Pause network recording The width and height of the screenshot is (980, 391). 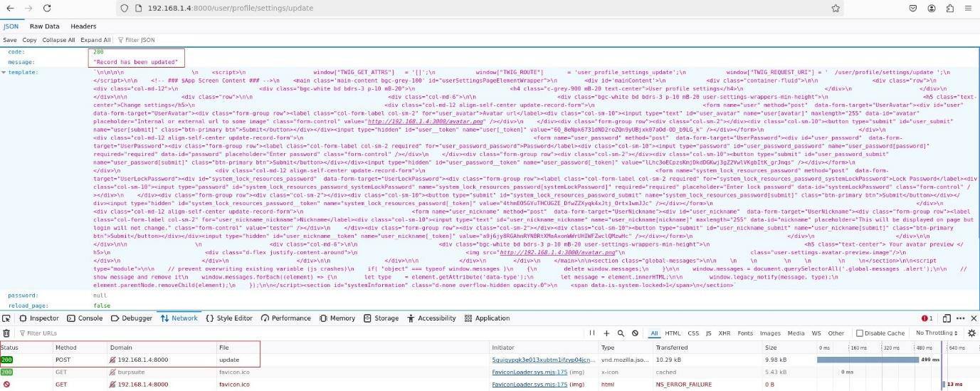pyautogui.click(x=592, y=333)
